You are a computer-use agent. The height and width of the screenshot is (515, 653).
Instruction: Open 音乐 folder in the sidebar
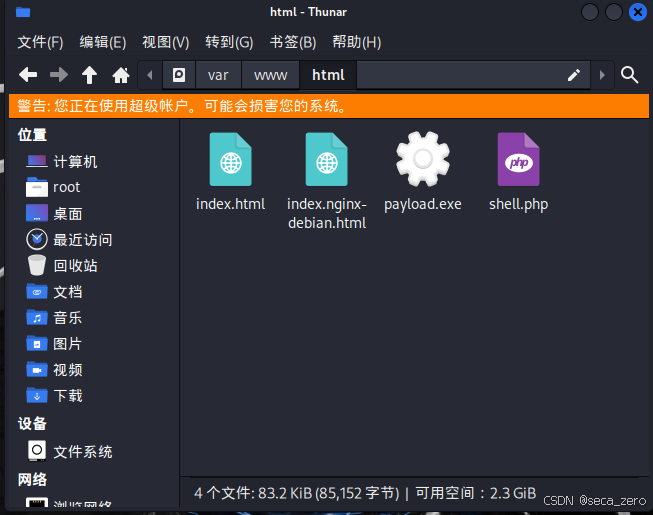click(x=54, y=318)
